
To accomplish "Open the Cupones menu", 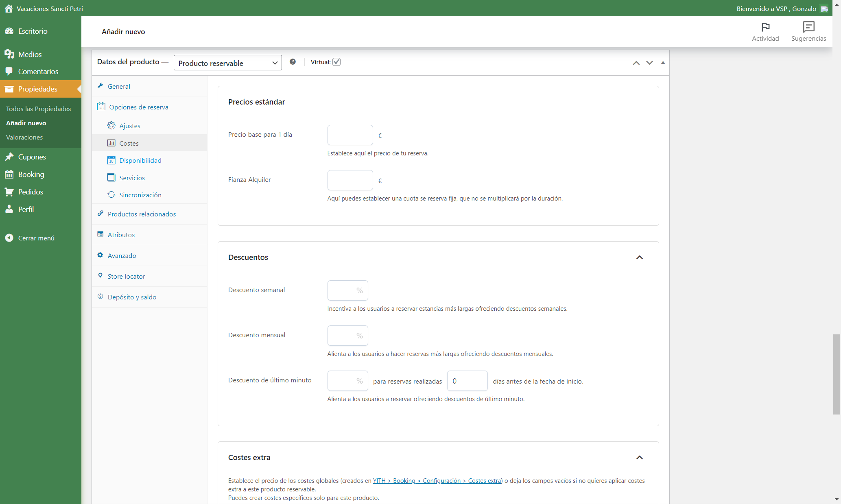I will click(32, 157).
